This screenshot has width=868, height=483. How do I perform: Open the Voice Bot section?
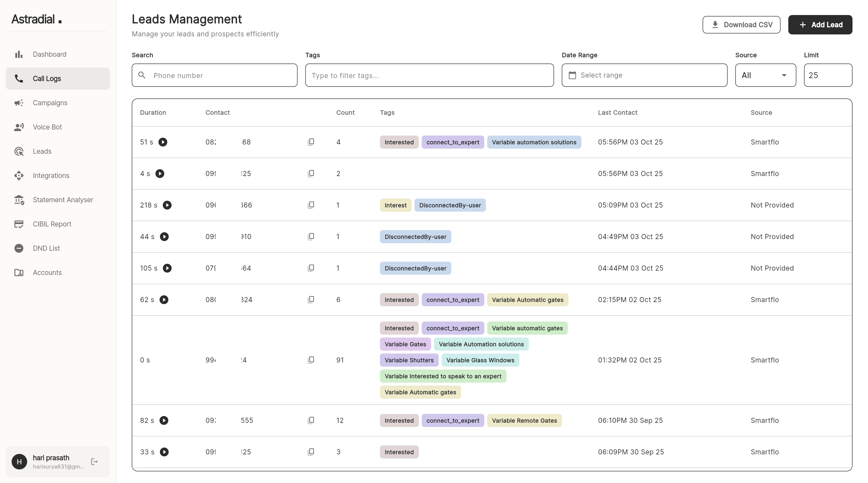coord(47,127)
